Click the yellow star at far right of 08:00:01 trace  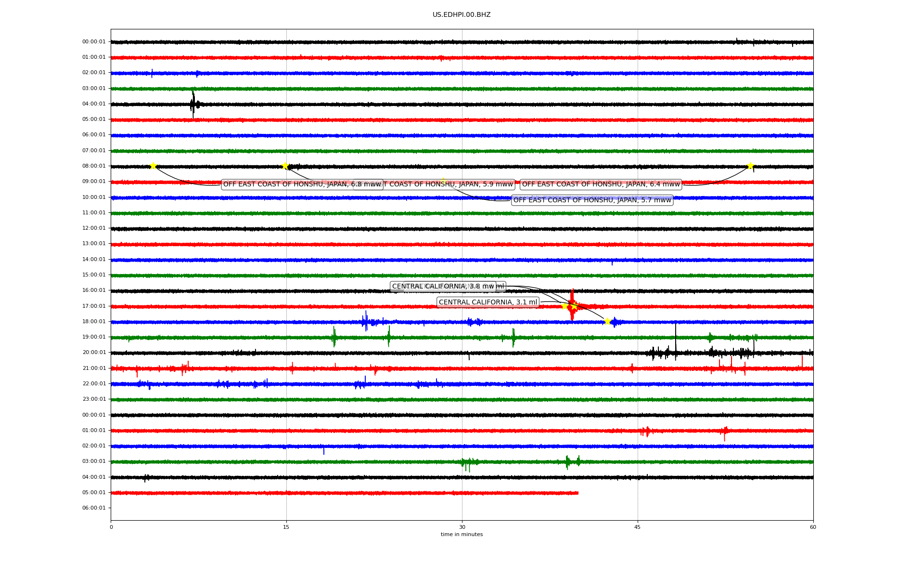tap(750, 166)
